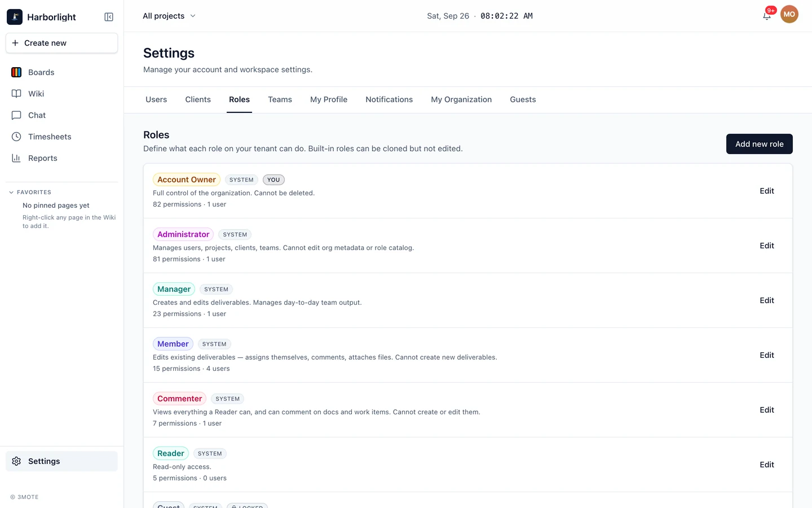Click the '82 permissions · 1 user' text

click(x=189, y=204)
